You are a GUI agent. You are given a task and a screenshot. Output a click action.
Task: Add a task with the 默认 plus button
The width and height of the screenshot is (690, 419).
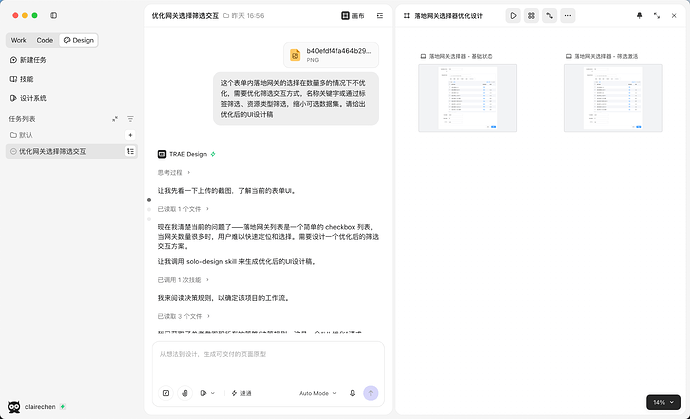click(130, 135)
